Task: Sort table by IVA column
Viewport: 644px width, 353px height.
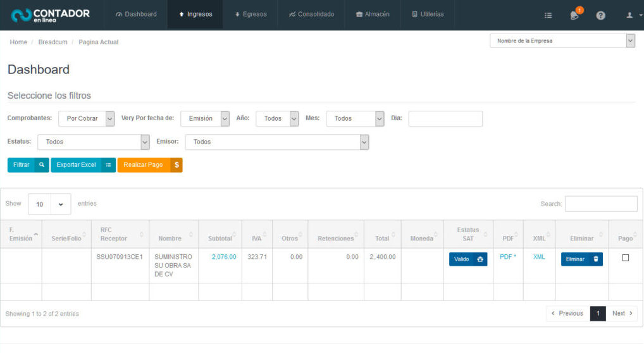Action: pos(257,234)
